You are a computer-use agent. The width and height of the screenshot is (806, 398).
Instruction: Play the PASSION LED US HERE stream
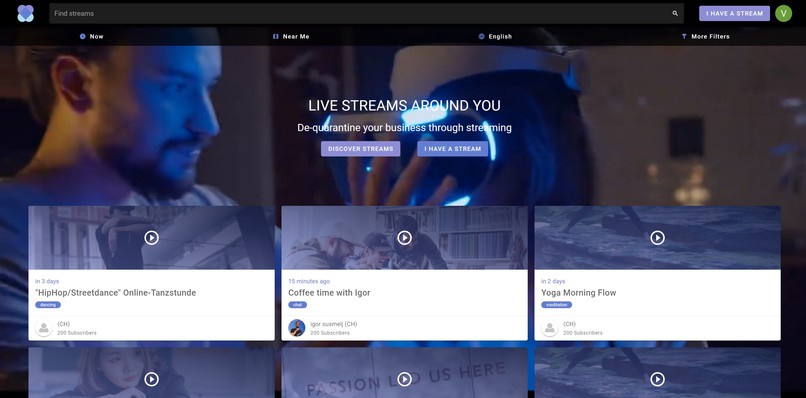(x=404, y=379)
